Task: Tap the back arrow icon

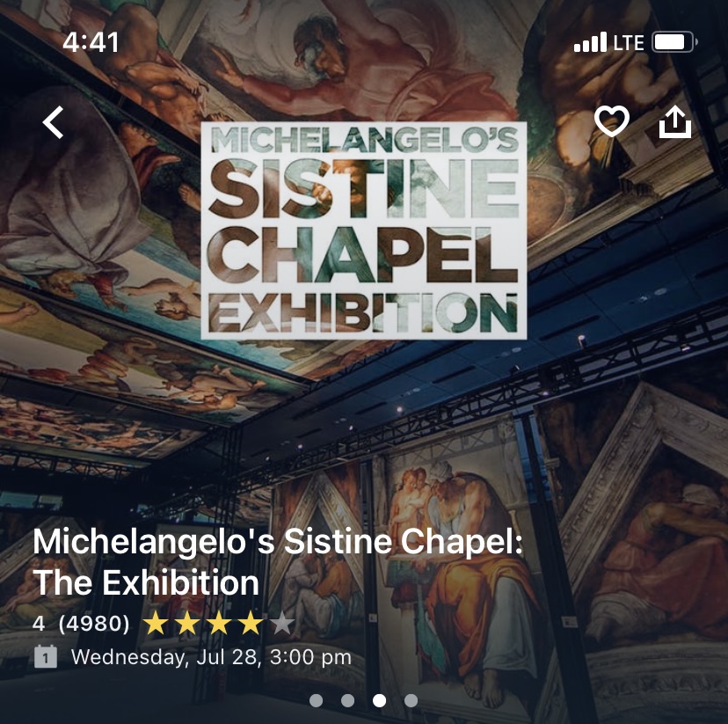Action: pos(53,122)
